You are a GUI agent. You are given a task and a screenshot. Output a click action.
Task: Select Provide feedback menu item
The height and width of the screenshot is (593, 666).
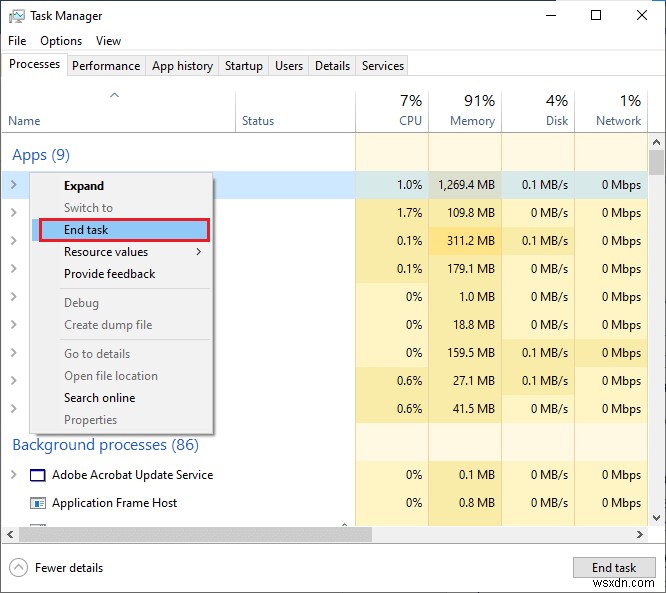point(109,274)
